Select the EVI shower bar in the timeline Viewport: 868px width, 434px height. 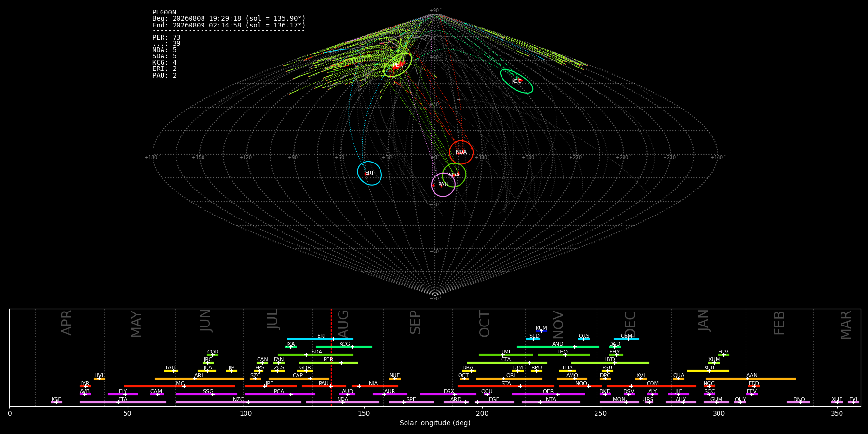tap(853, 402)
